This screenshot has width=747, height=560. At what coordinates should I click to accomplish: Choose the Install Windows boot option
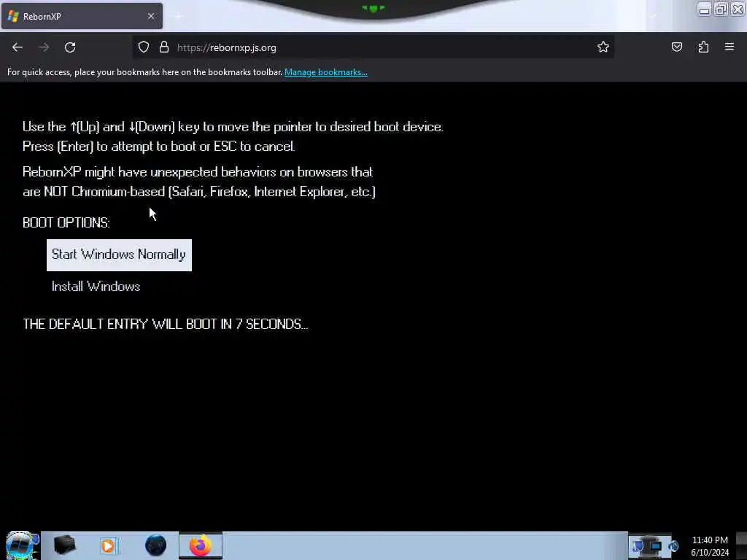(x=96, y=286)
